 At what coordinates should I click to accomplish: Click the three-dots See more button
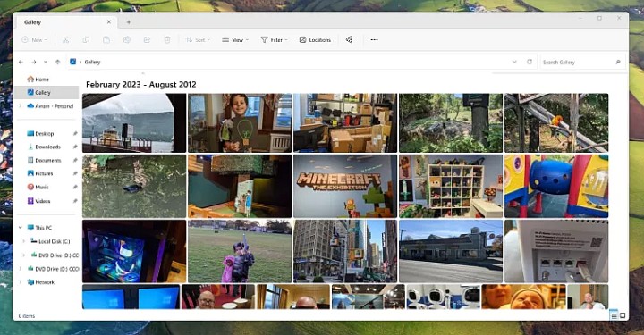tap(374, 40)
